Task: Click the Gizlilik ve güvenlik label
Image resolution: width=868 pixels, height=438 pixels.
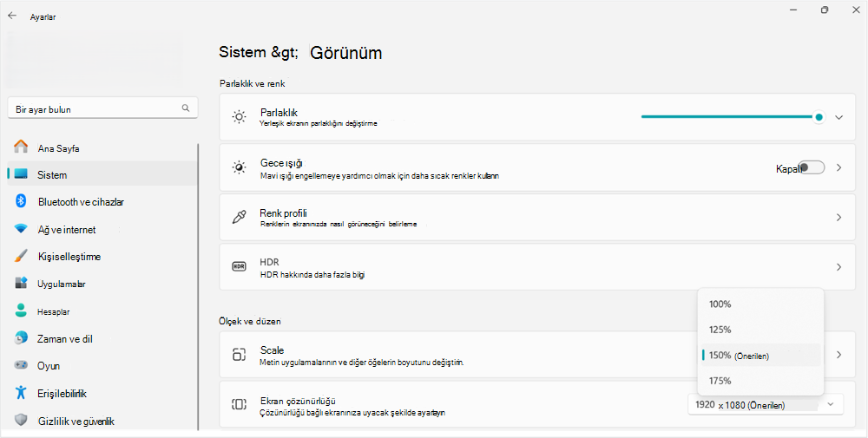Action: [x=76, y=422]
